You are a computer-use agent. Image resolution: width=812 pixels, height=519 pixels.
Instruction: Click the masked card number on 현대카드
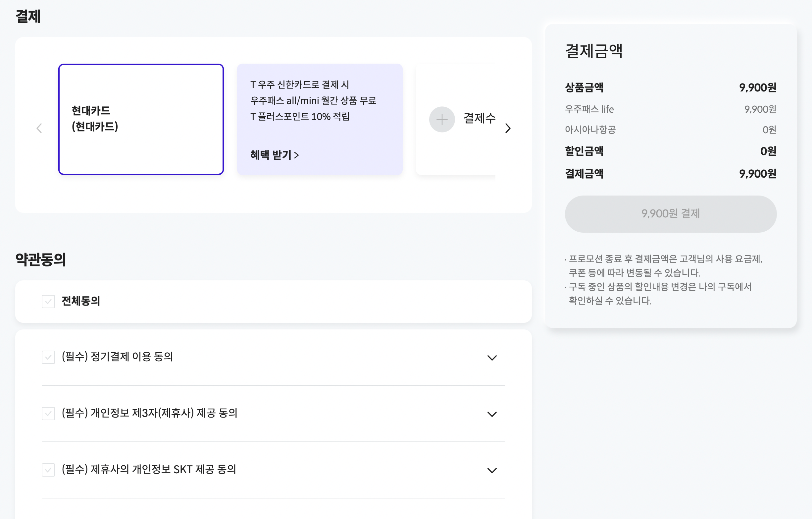tap(110, 154)
